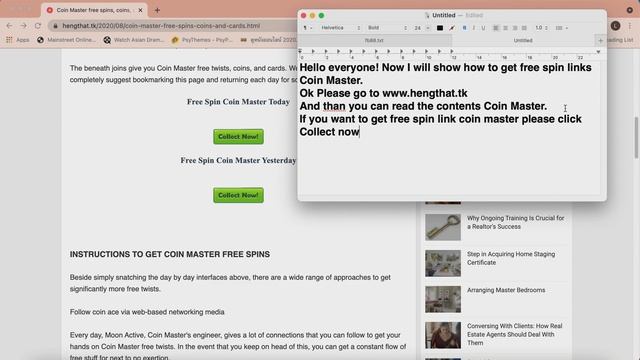Toggle underline formatting in TextEdit
This screenshot has height=360, width=640.
[x=483, y=28]
